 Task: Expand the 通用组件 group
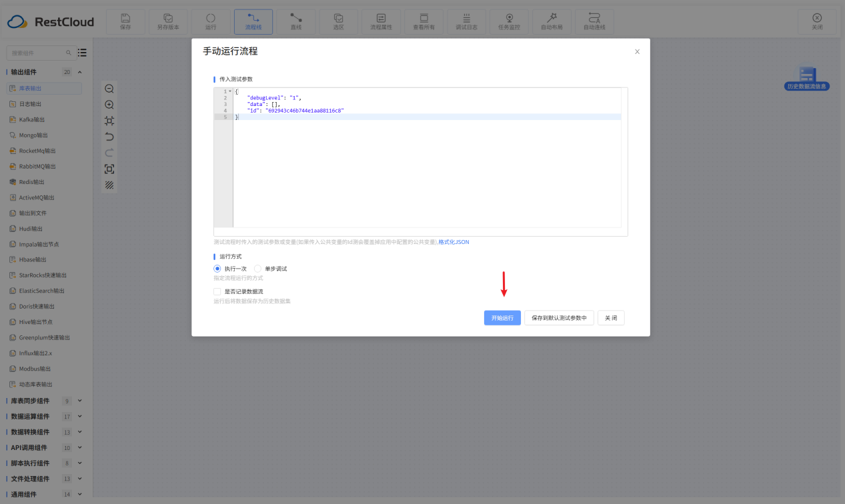pyautogui.click(x=80, y=494)
